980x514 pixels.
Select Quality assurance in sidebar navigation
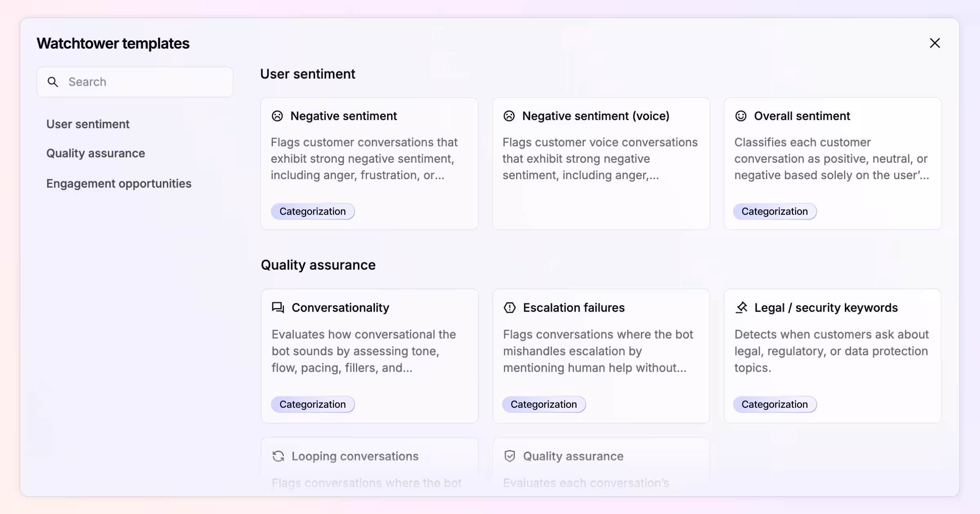96,153
